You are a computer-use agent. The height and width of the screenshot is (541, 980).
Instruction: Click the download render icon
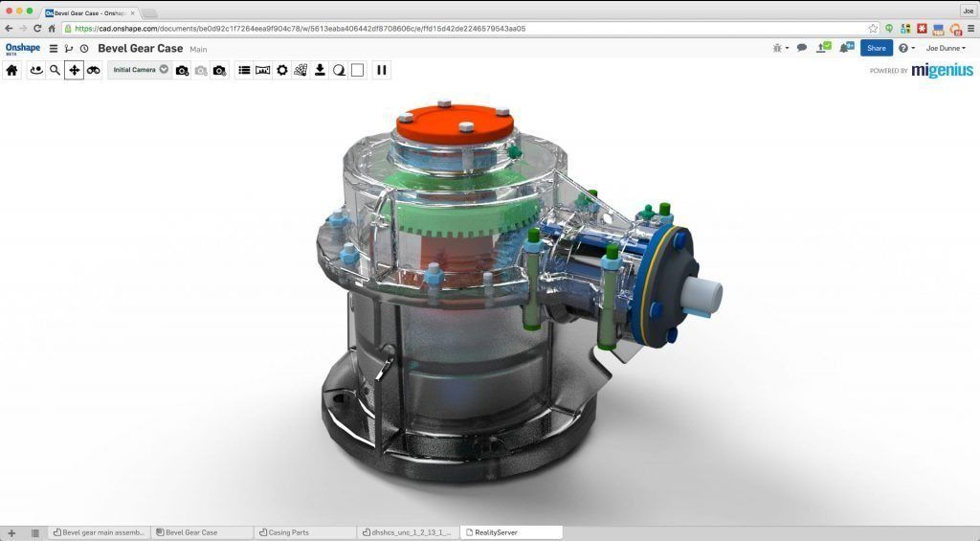tap(320, 70)
